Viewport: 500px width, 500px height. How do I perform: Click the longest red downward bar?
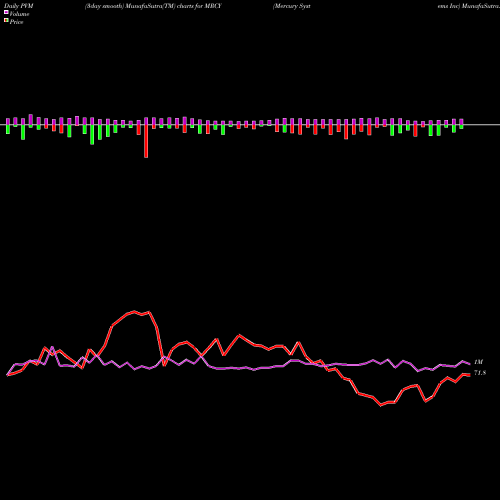[146, 141]
